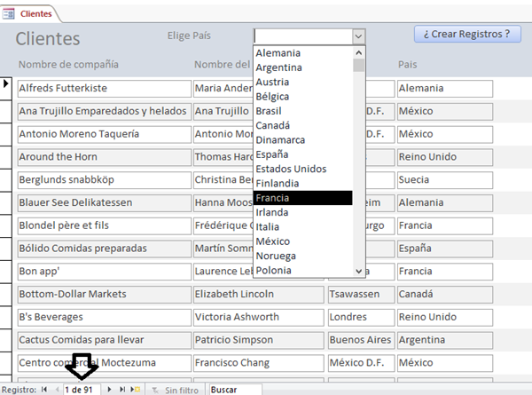This screenshot has height=395, width=532.
Task: Choose Bélgica from the country list
Action: point(303,97)
